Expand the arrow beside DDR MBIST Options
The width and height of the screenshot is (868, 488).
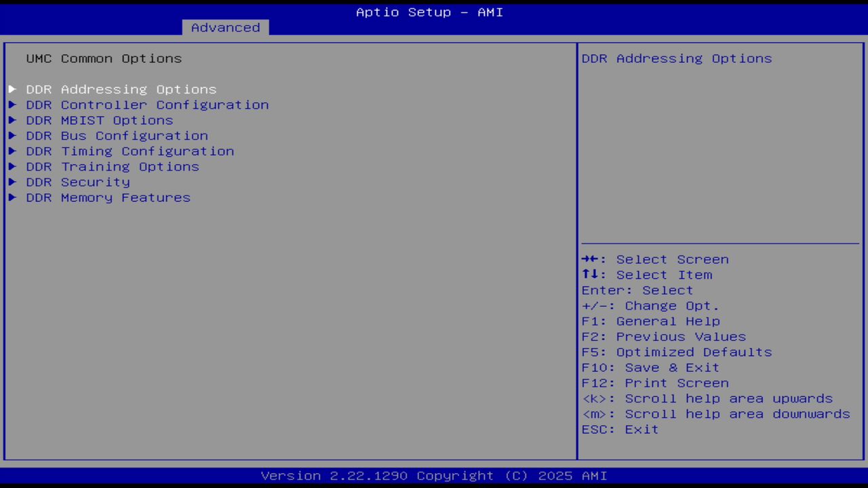coord(12,120)
